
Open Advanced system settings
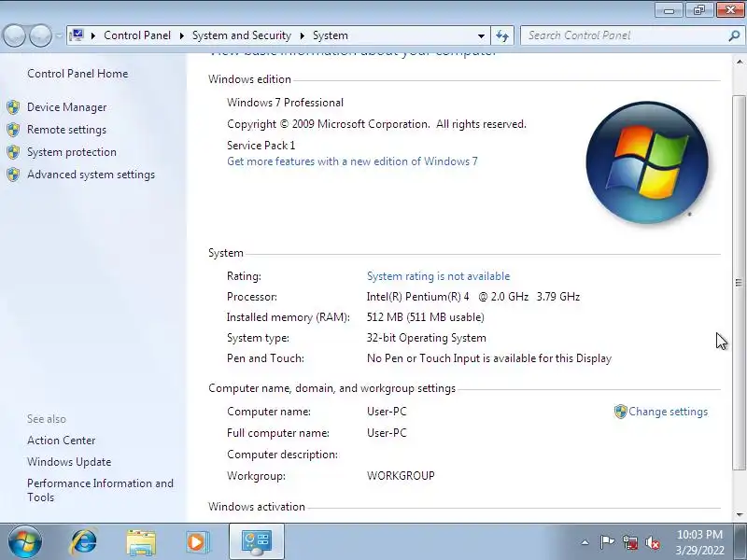tap(91, 175)
